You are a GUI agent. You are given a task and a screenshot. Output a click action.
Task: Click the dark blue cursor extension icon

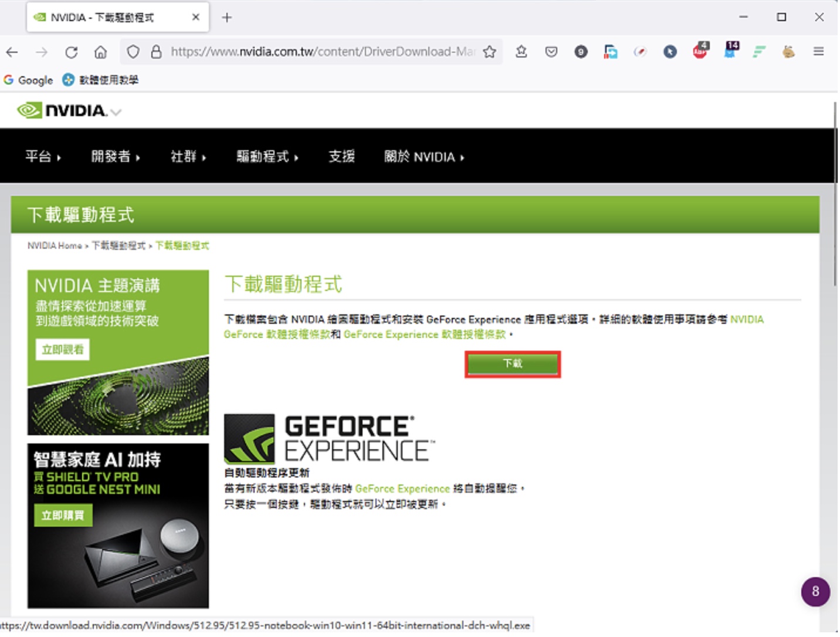click(670, 52)
